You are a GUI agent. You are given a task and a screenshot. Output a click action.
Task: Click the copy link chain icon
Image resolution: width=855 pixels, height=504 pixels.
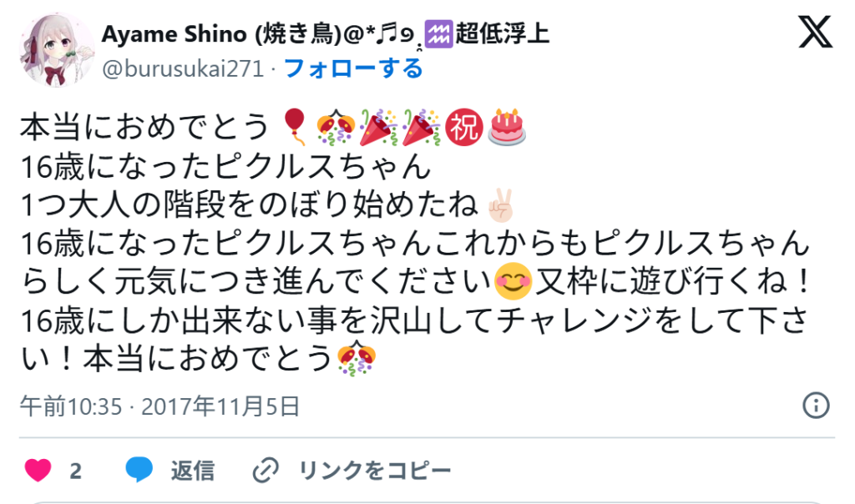tap(266, 471)
